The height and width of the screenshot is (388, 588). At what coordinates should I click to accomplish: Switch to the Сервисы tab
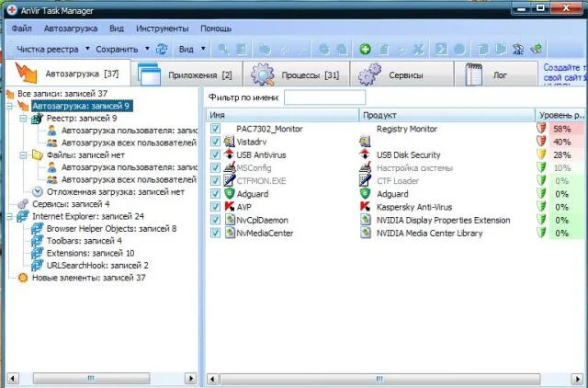pos(401,74)
